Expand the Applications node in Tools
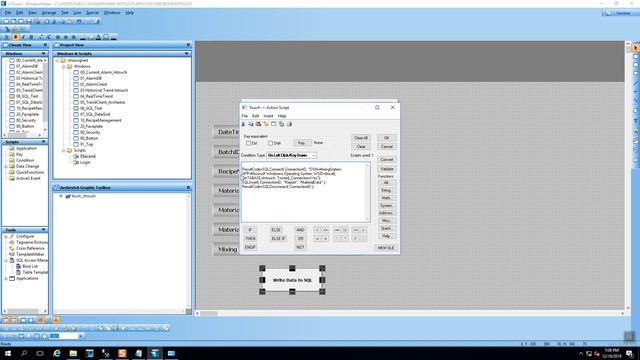 tap(6, 278)
